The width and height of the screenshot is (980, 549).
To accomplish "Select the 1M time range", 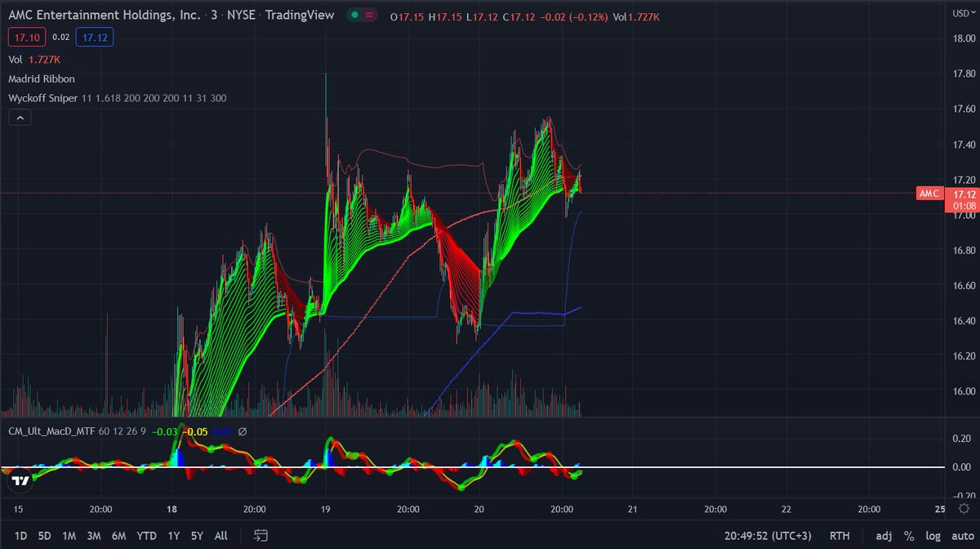I will click(69, 536).
